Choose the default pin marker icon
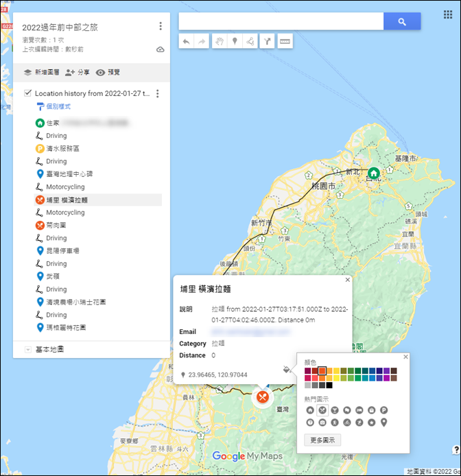 tap(384, 423)
